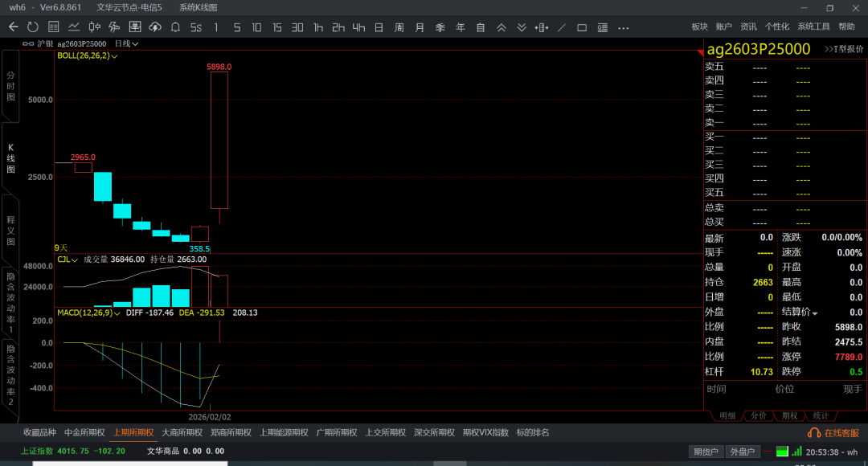The image size is (868, 466).
Task: Click the double down chevron icon
Action: pos(522,27)
